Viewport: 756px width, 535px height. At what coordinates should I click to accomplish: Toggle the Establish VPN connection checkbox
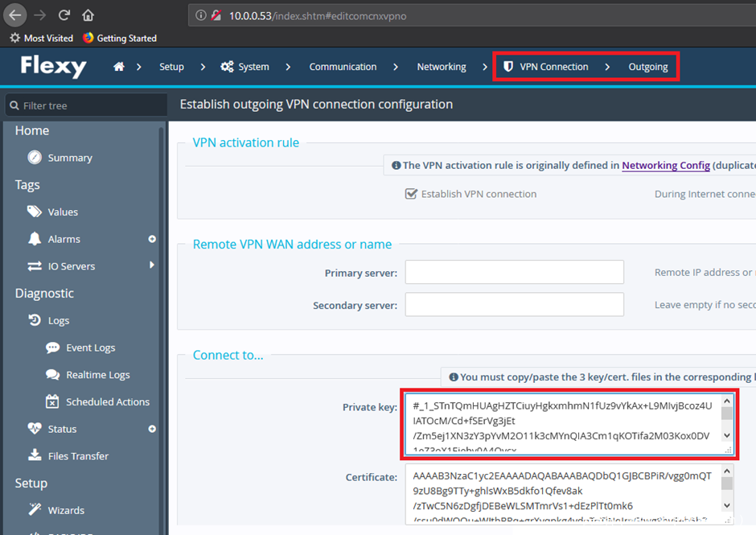pos(411,194)
